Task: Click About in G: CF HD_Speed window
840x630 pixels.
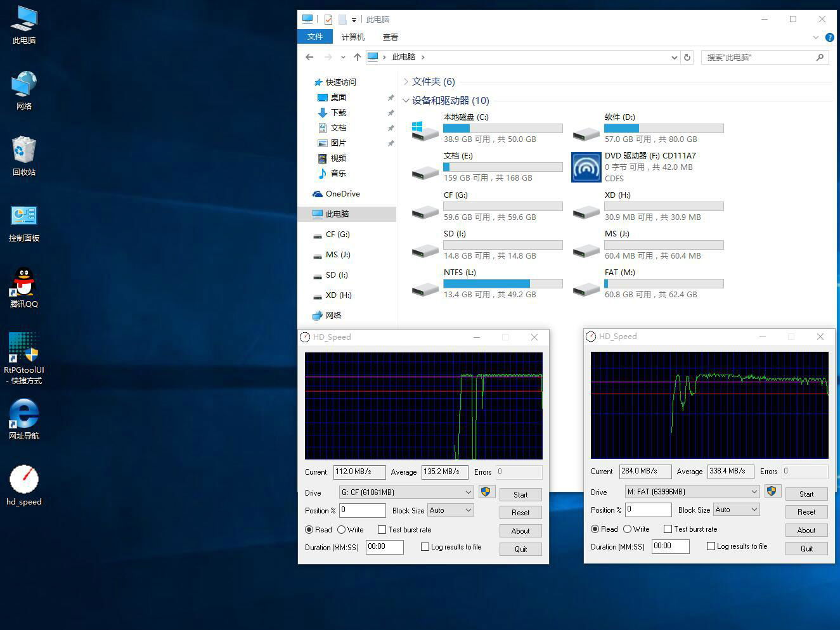Action: pos(520,531)
